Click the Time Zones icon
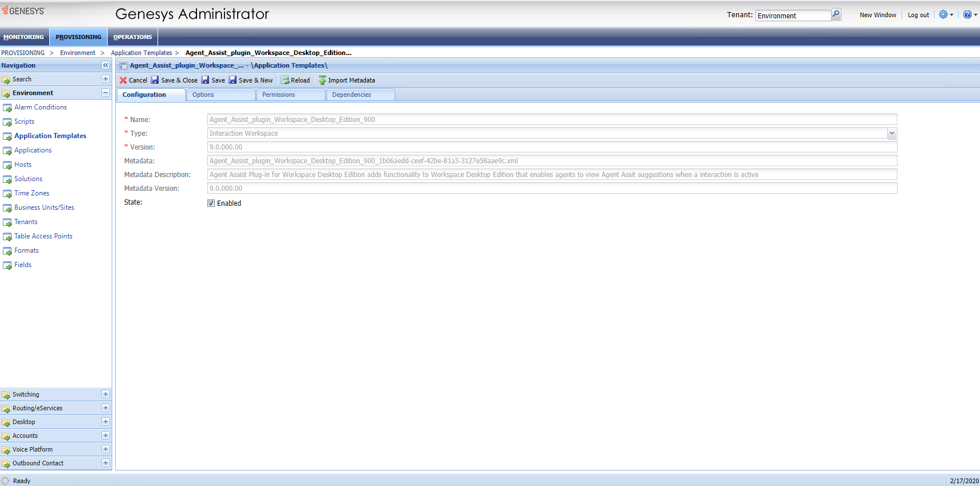 point(7,194)
